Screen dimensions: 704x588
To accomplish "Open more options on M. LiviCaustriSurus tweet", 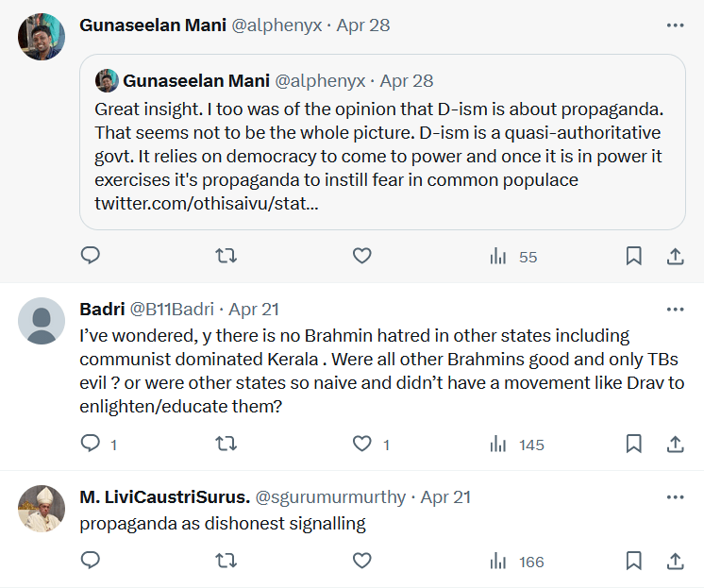I will point(676,496).
